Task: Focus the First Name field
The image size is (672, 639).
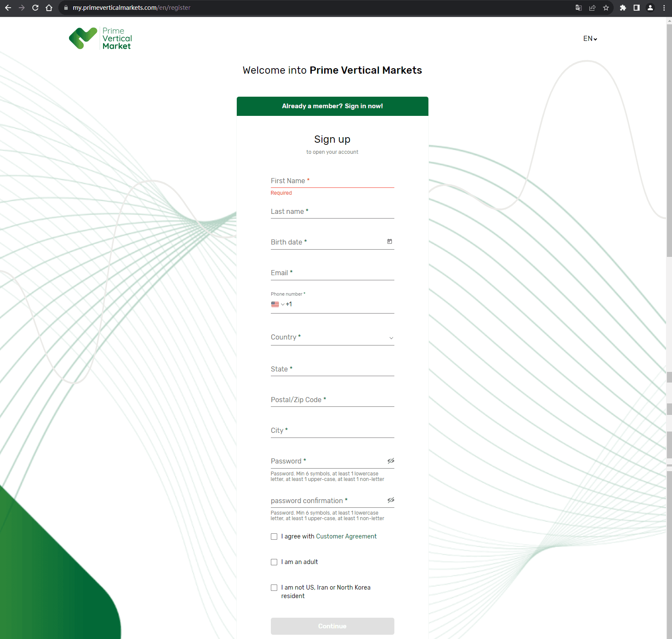Action: [x=333, y=181]
